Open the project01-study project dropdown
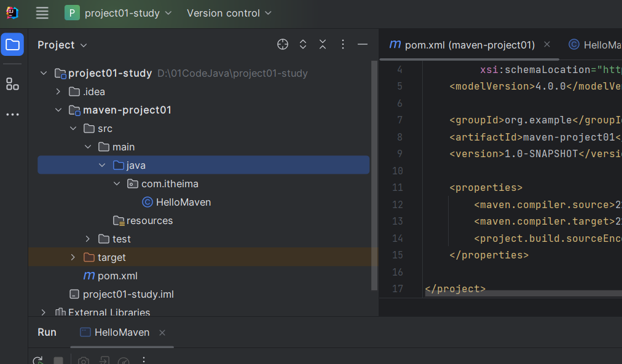This screenshot has width=622, height=364. [118, 13]
